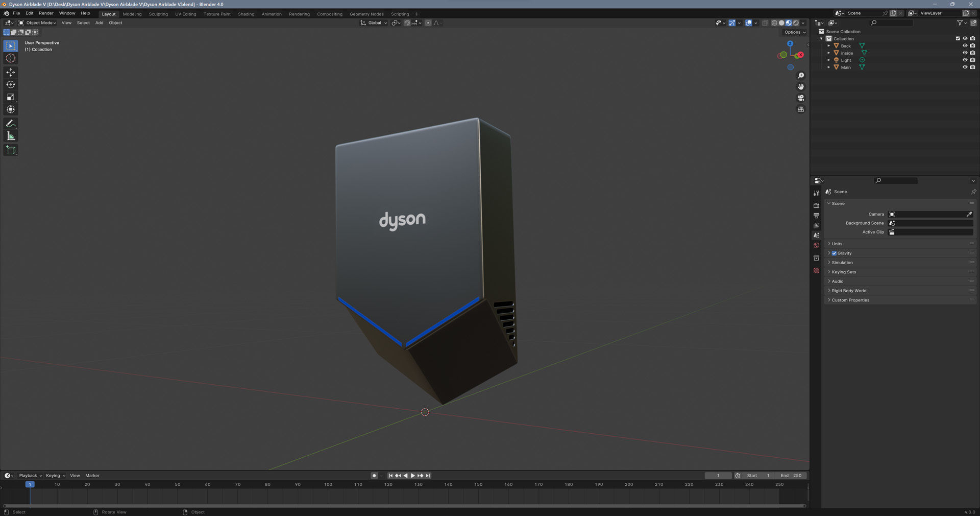
Task: Expand the Units panel
Action: 901,244
